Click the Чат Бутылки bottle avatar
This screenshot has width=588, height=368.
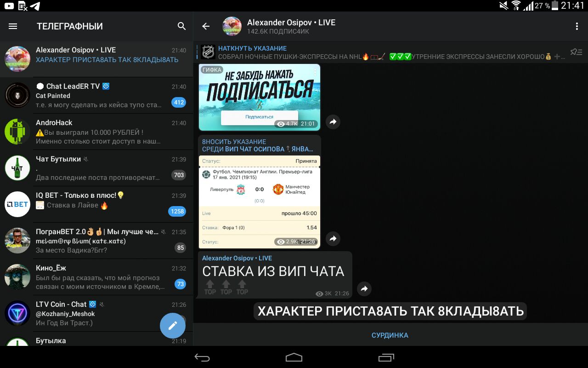tap(17, 168)
